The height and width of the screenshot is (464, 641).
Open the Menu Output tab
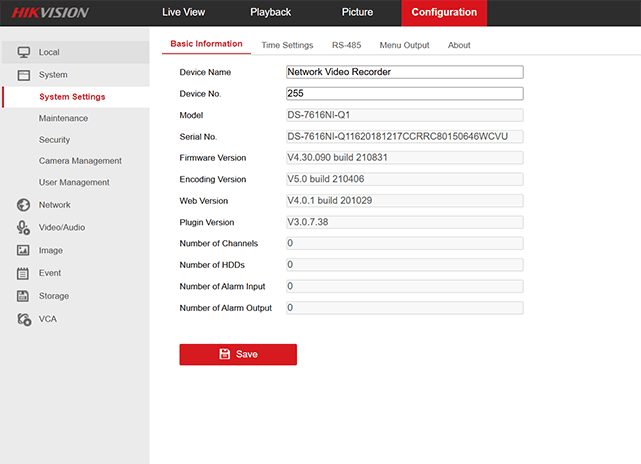404,45
